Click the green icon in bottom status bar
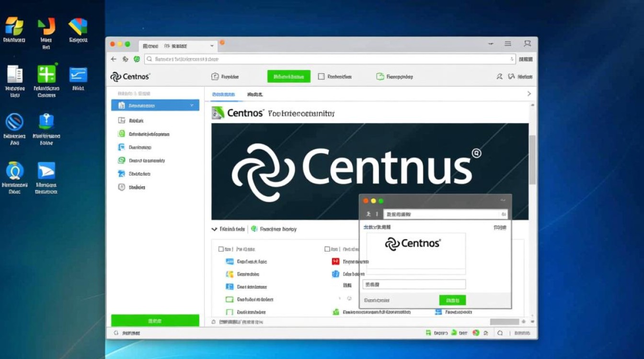This screenshot has height=359, width=644. [428, 333]
